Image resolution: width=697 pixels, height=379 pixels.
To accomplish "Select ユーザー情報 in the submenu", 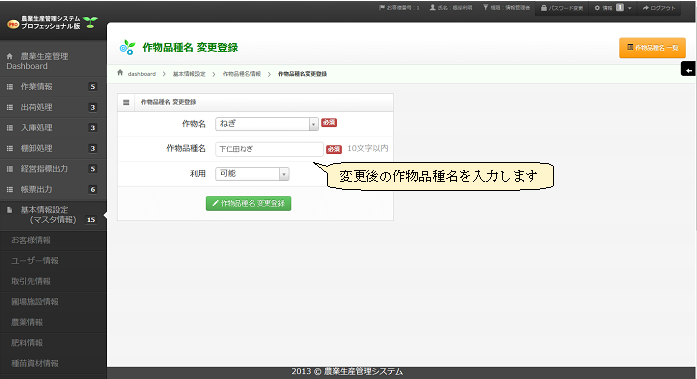I will click(53, 260).
